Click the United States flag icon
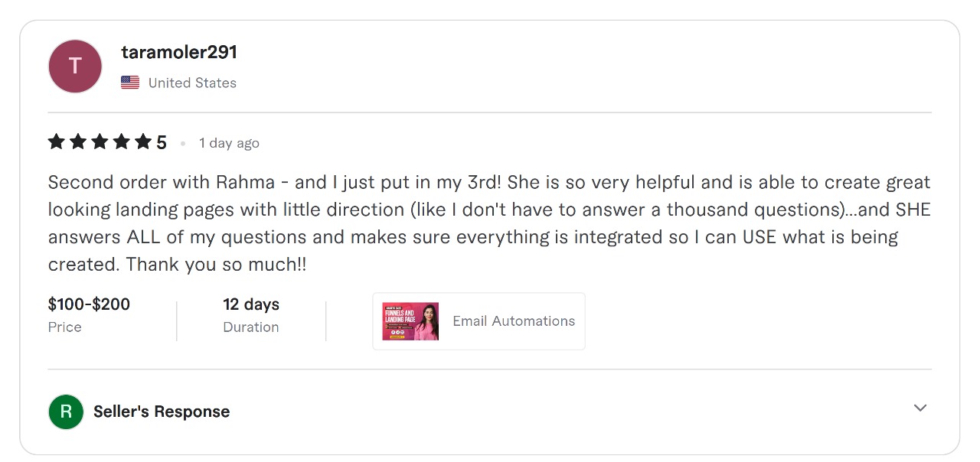This screenshot has height=462, width=980. (130, 83)
